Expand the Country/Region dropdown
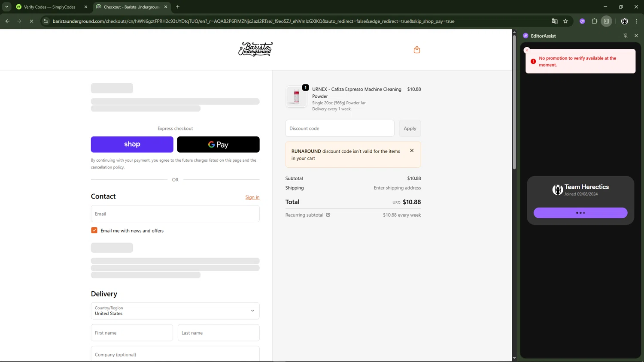644x362 pixels. 175,311
